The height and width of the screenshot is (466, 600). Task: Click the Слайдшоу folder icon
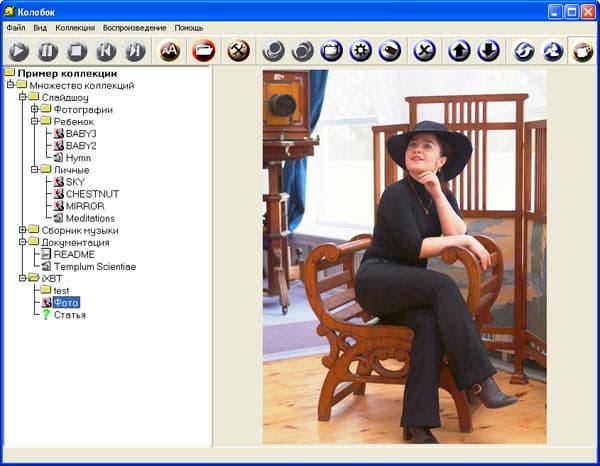34,96
